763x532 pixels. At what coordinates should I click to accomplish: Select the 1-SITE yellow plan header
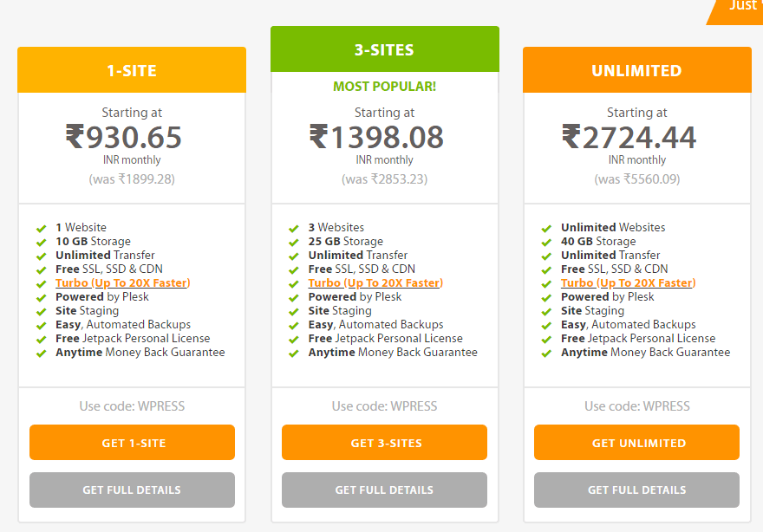pos(132,70)
